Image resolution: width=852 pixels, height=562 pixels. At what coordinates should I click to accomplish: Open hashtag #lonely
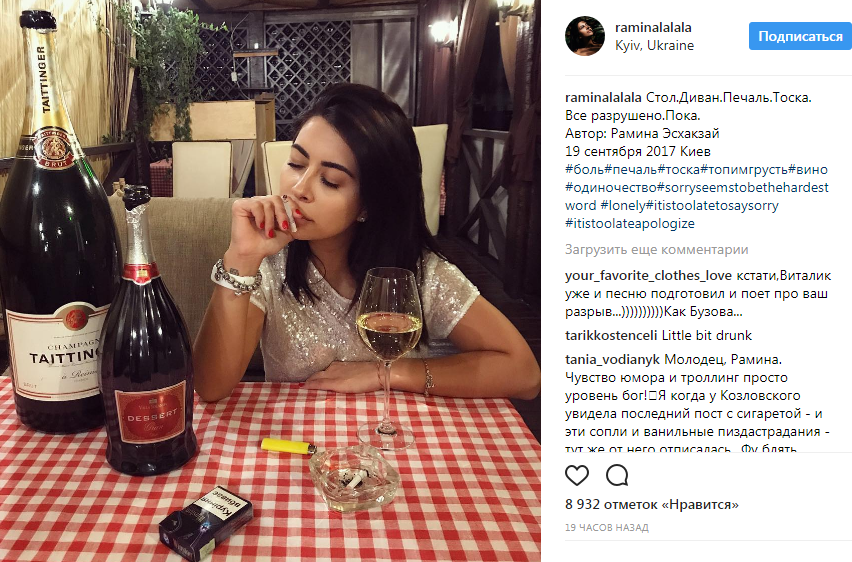point(623,205)
